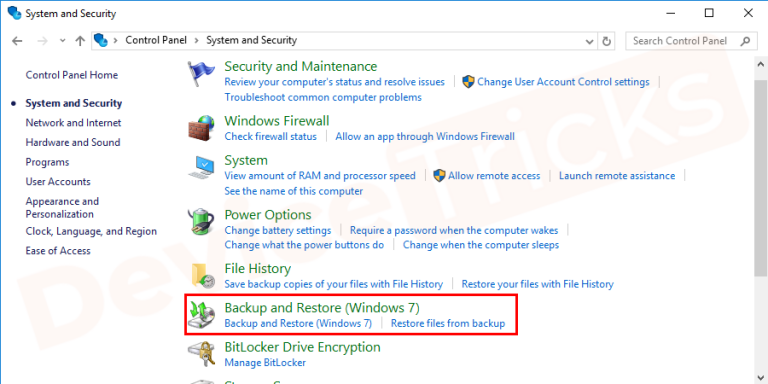
Task: Click the Power Options battery icon
Action: click(x=201, y=223)
